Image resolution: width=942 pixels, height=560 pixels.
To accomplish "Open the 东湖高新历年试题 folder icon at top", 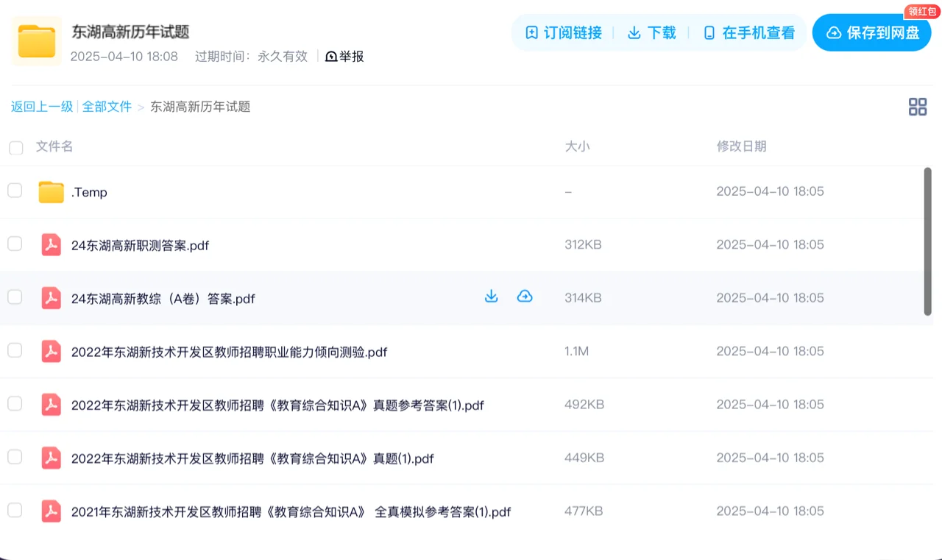I will click(35, 40).
